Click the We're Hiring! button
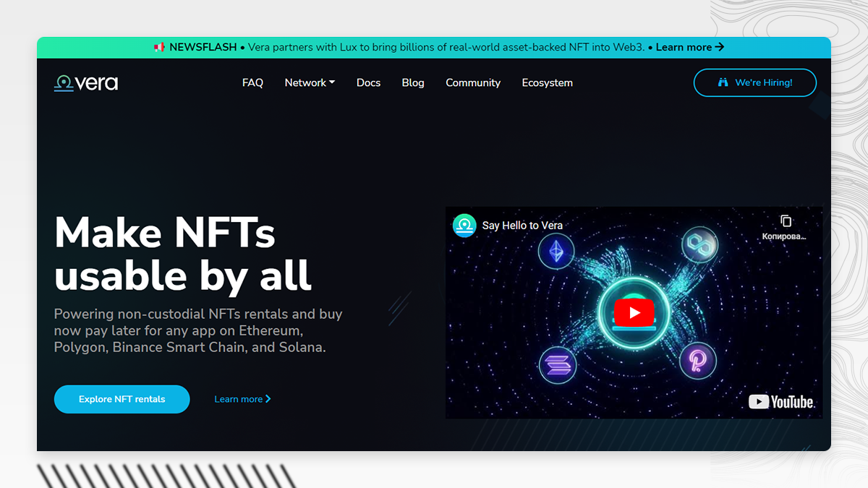The height and width of the screenshot is (488, 868). (755, 82)
